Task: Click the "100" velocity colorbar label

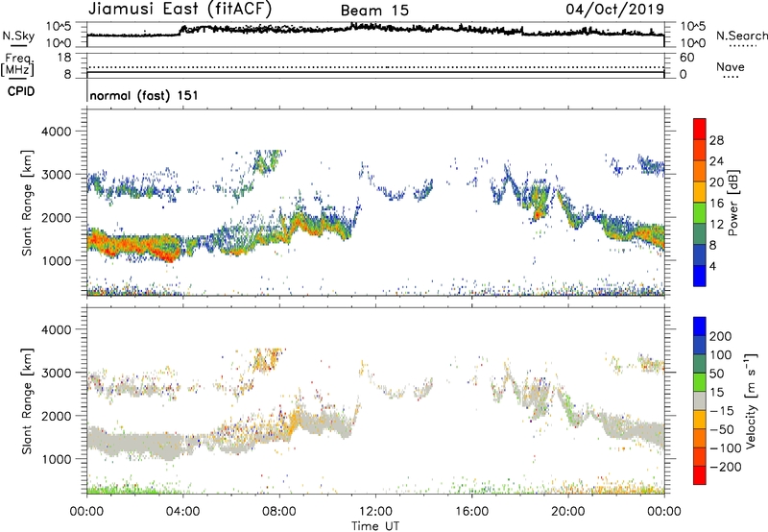Action: [x=721, y=355]
